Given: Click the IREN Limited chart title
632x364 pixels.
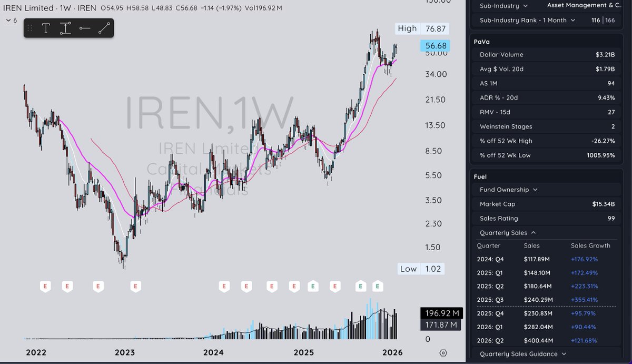Looking at the screenshot, I should click(x=27, y=8).
